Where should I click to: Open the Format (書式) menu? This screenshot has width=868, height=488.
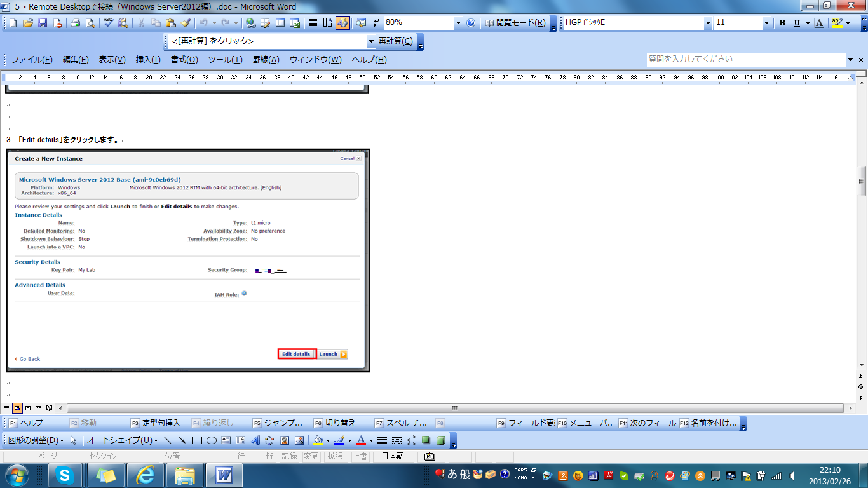[184, 60]
